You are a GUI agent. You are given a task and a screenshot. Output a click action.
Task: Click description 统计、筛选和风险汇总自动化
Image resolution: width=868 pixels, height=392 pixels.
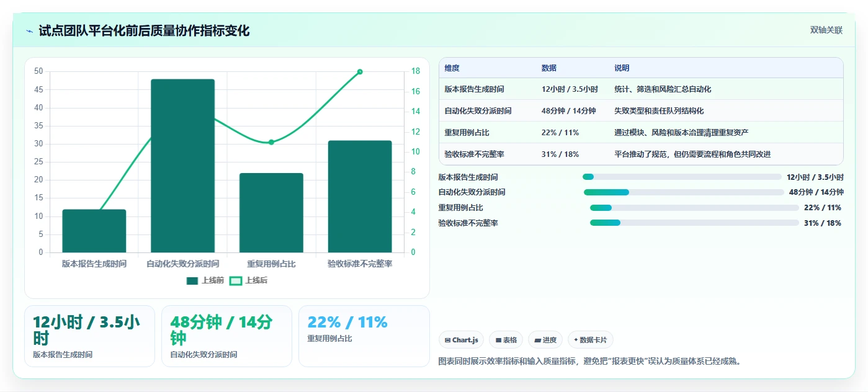(663, 89)
